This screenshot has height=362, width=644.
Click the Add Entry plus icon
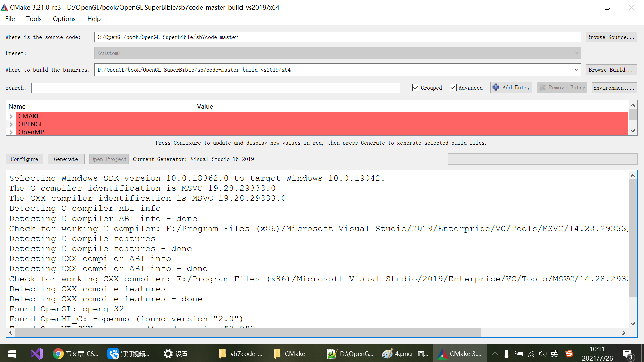tap(496, 87)
